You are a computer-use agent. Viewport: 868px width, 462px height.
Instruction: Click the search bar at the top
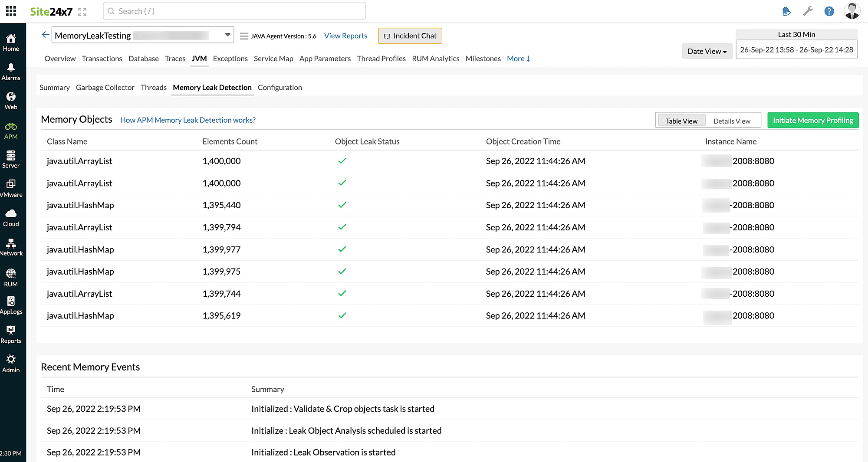click(x=234, y=11)
